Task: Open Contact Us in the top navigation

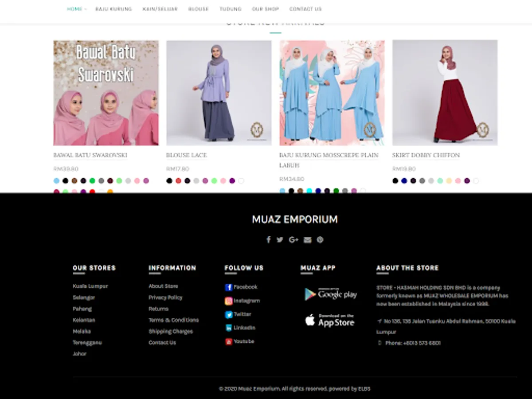Action: point(305,9)
